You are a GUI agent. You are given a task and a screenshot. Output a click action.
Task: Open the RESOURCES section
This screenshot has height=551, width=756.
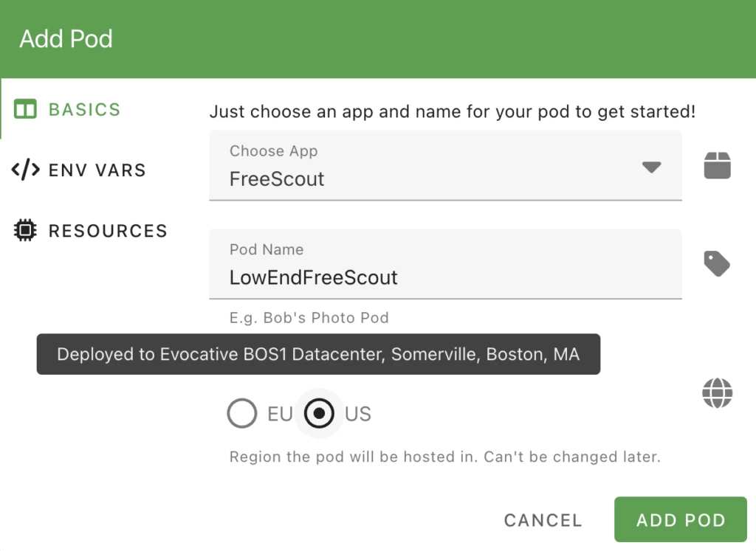click(107, 231)
